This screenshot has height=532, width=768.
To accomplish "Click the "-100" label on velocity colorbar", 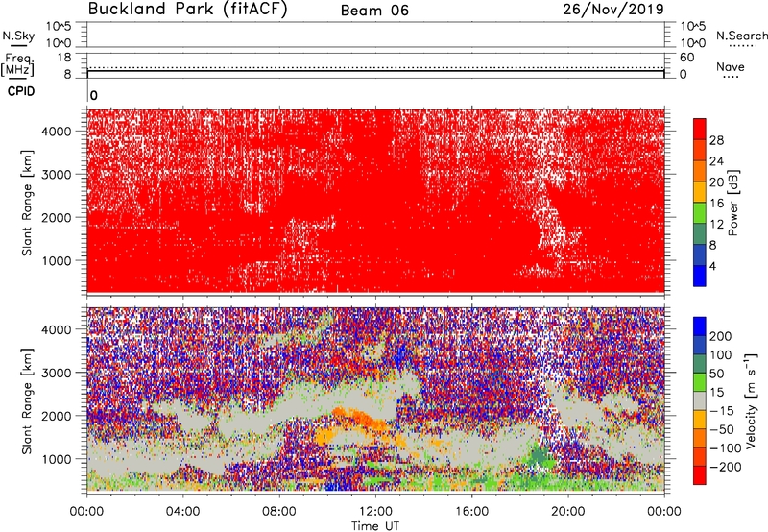I will pos(725,448).
